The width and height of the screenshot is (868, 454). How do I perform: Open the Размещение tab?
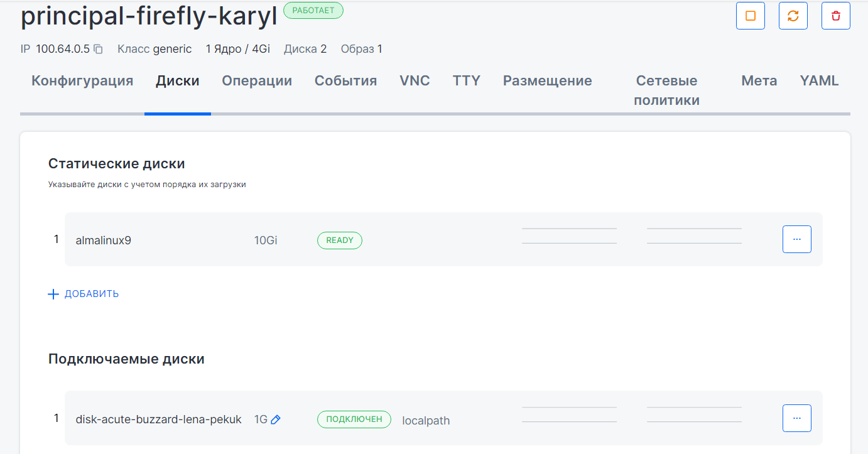pyautogui.click(x=547, y=81)
